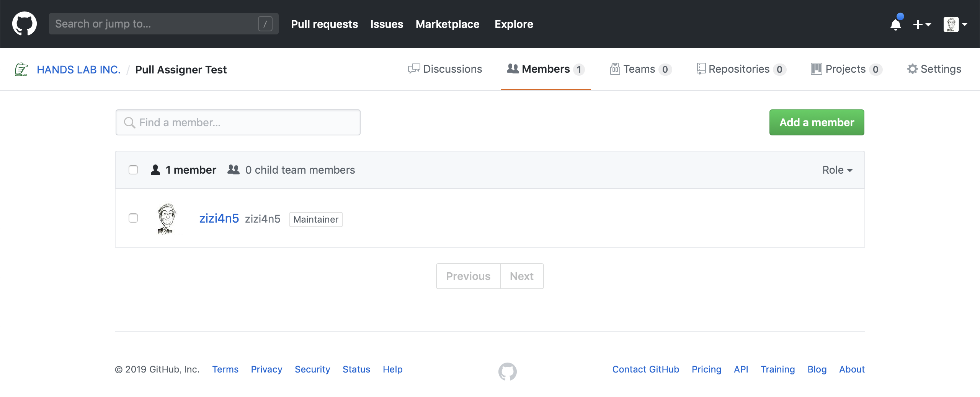Open Issues in the header
Viewport: 980px width, 397px height.
387,24
